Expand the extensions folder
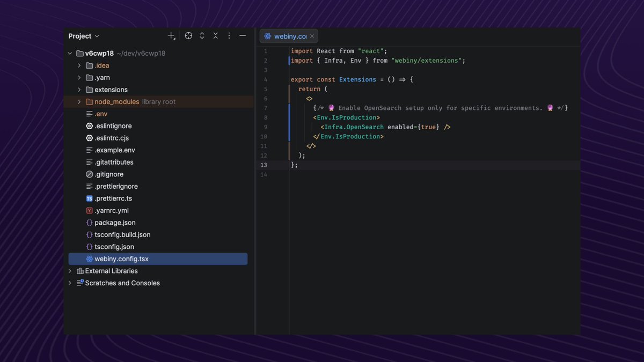Image resolution: width=644 pixels, height=362 pixels. pyautogui.click(x=79, y=90)
